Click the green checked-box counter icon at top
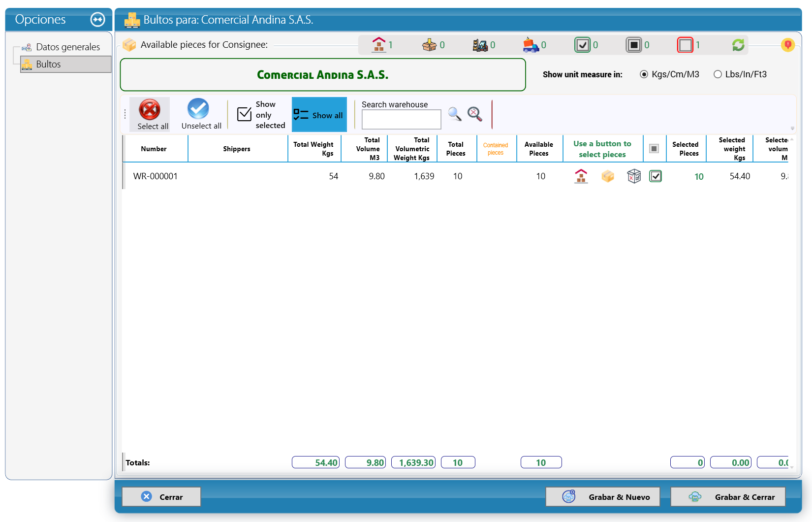 [582, 45]
